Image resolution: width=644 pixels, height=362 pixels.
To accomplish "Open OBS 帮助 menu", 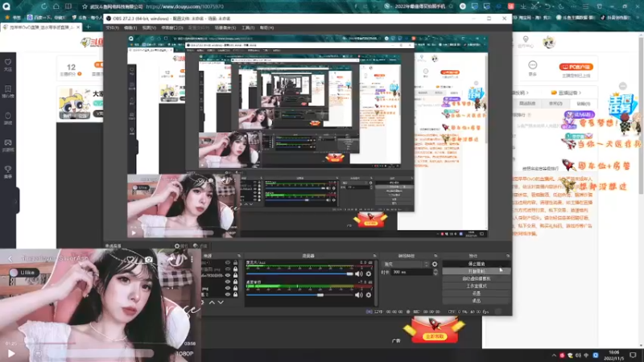I will tap(267, 28).
